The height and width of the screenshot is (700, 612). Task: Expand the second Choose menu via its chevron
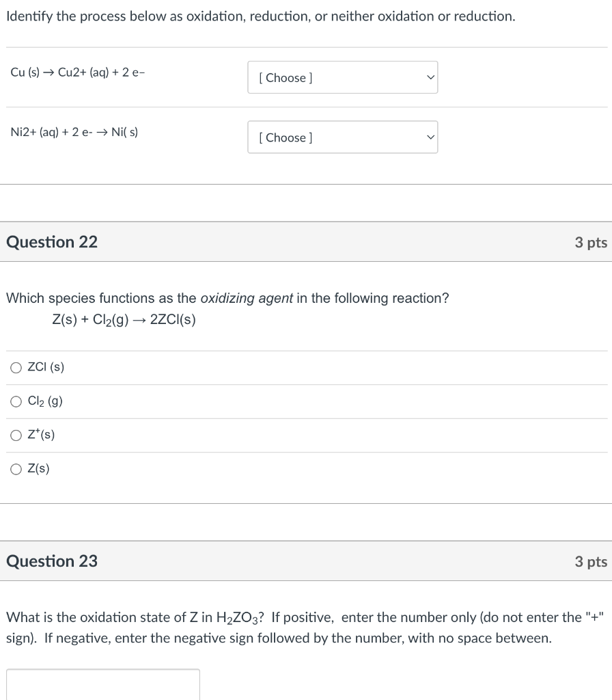(x=430, y=137)
